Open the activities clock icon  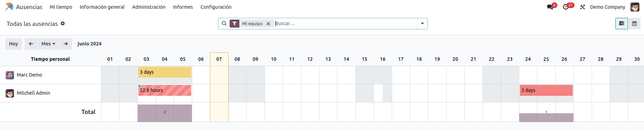[566, 7]
